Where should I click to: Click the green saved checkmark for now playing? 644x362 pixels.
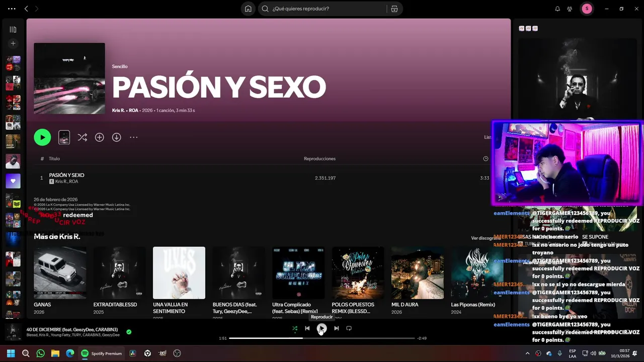click(129, 332)
